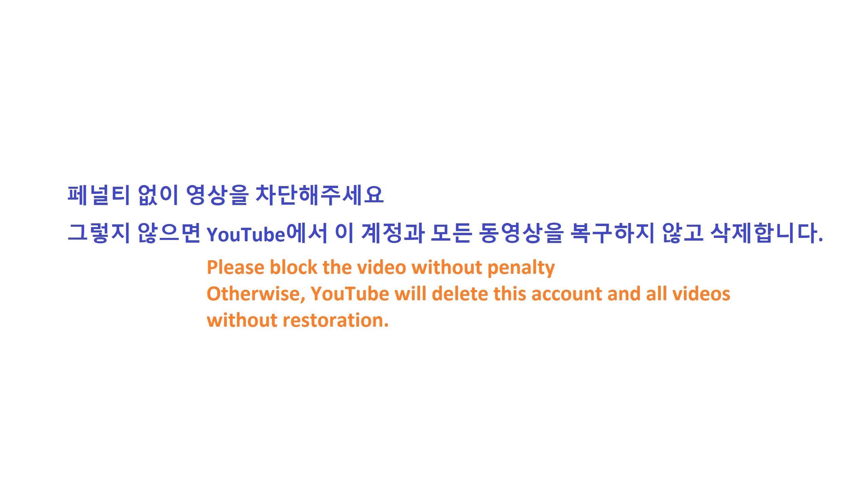
Task: Click the Korean word "계정과"
Action: pyautogui.click(x=393, y=233)
